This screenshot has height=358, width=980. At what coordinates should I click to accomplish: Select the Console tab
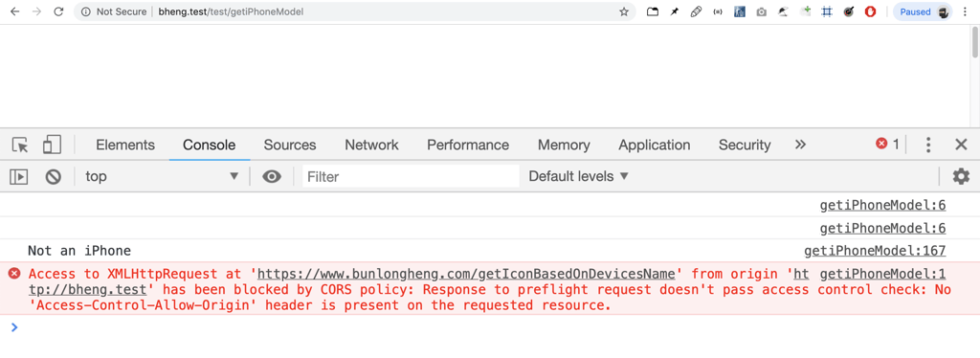point(210,145)
